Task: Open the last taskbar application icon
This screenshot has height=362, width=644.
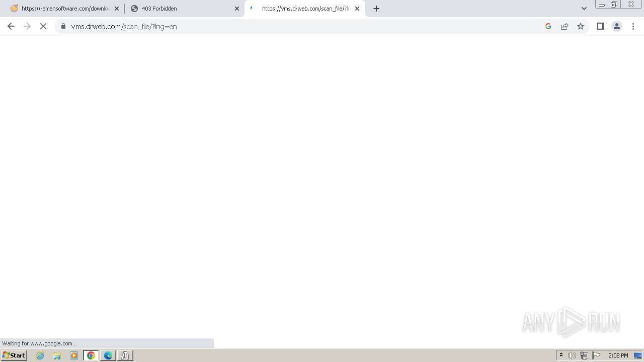Action: click(125, 355)
